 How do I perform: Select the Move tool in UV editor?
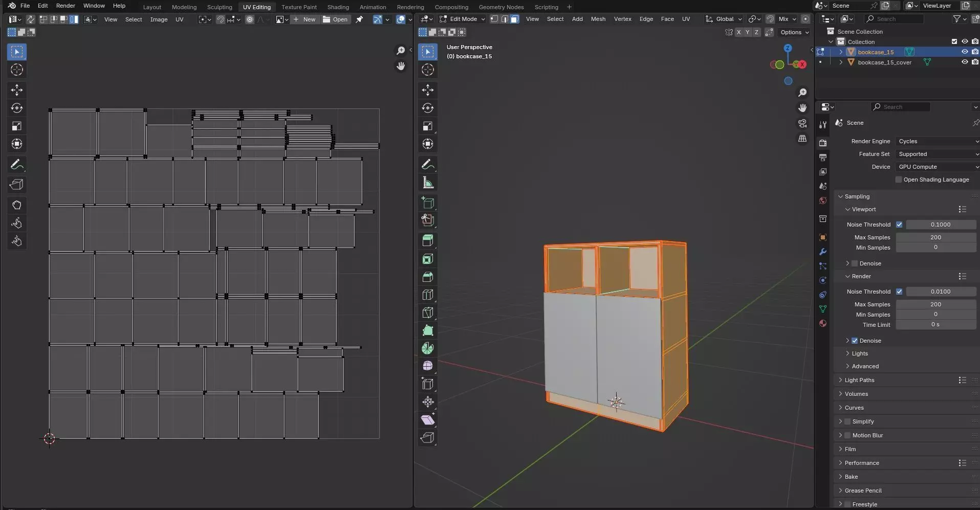17,90
